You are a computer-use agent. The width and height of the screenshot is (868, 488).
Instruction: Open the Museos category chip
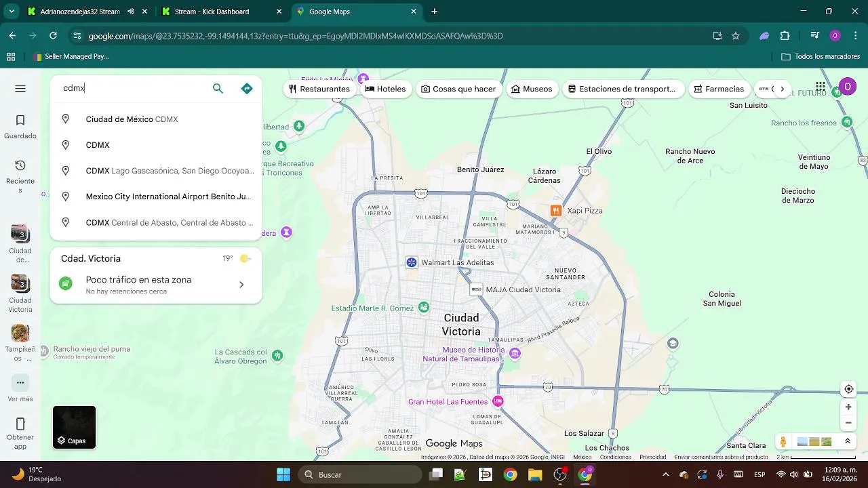532,89
